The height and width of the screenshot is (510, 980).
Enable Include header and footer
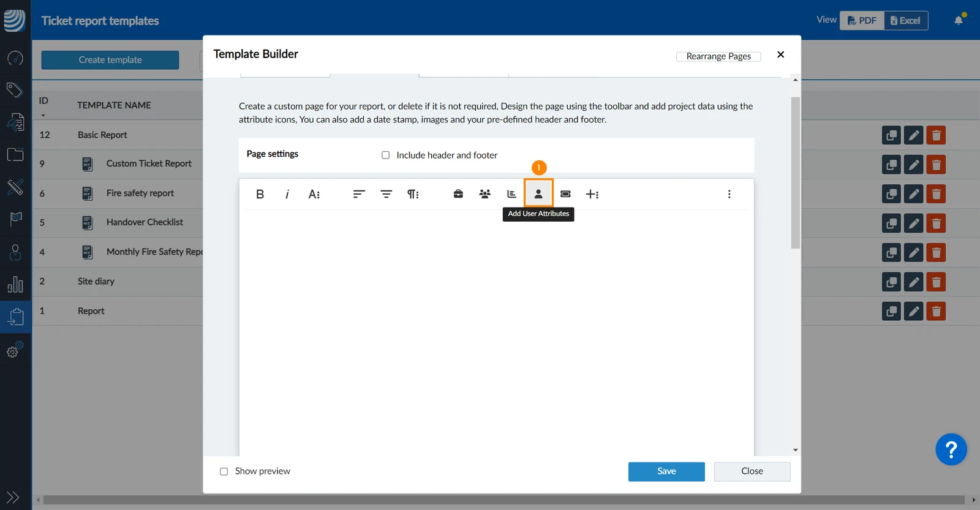pyautogui.click(x=386, y=155)
